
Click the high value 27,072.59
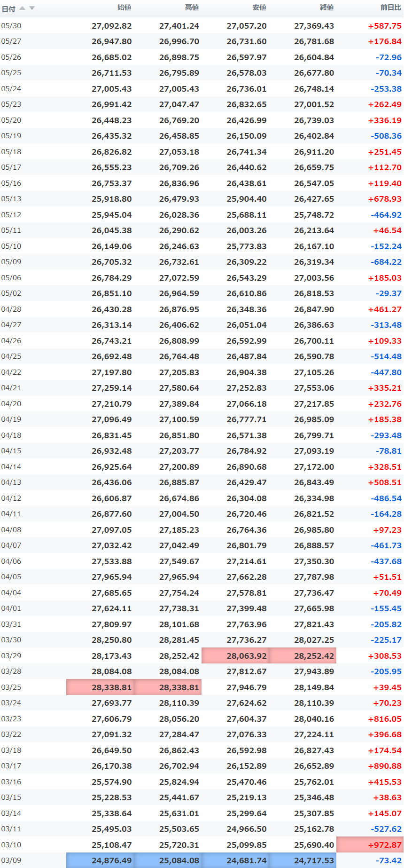[179, 278]
